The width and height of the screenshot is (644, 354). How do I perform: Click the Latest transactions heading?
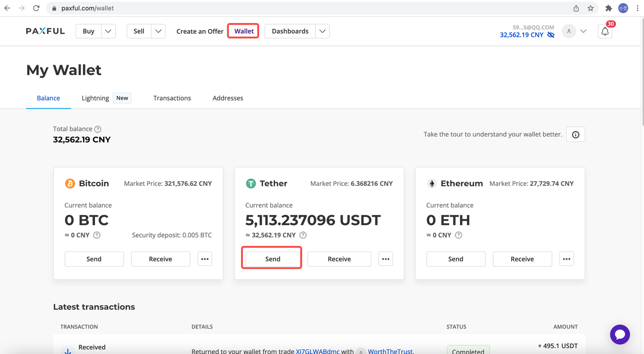[94, 307]
